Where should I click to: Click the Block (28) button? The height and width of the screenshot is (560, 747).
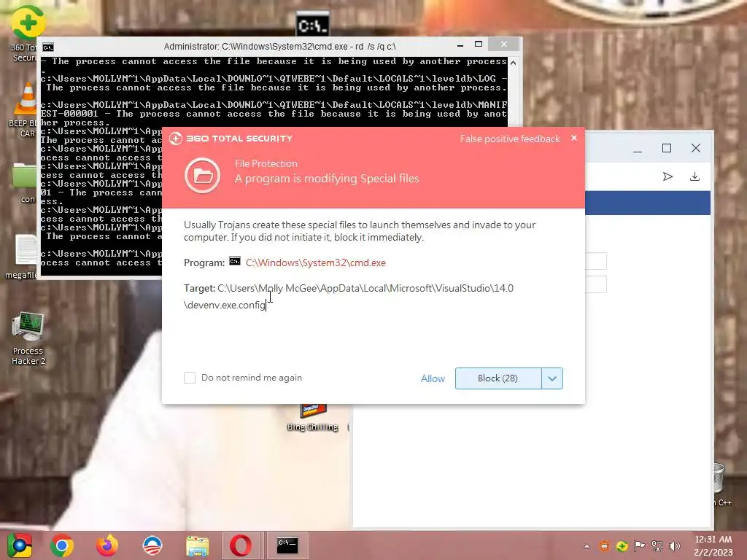(498, 378)
